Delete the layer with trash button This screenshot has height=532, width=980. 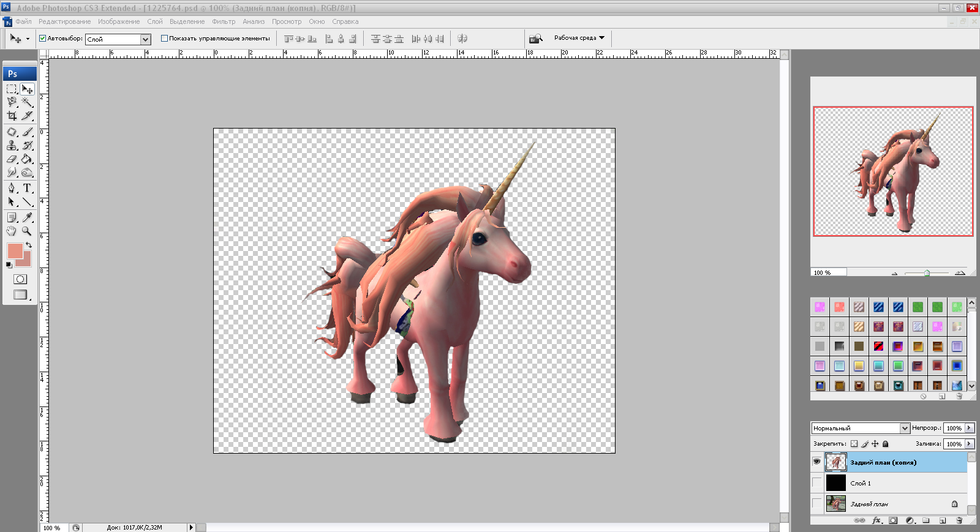959,520
